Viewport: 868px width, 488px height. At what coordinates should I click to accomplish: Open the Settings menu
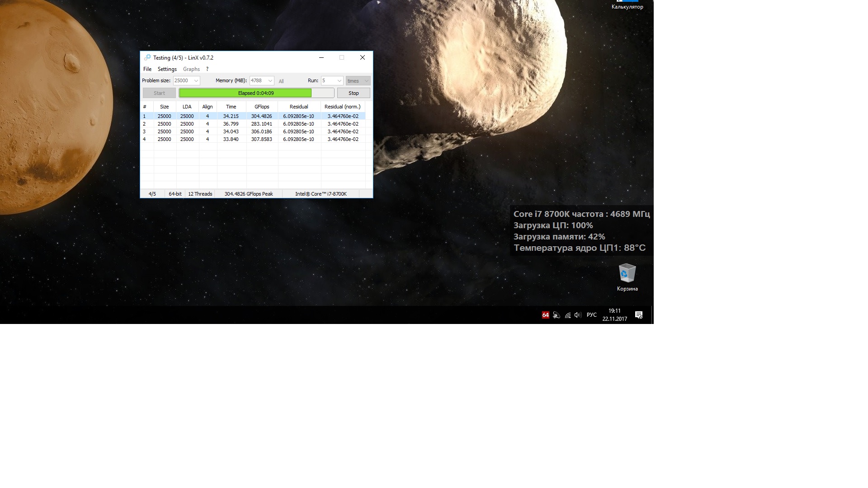[x=167, y=69]
